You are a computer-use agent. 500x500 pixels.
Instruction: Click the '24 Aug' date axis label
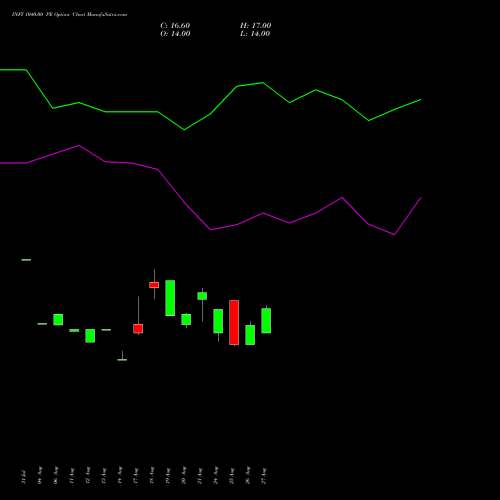point(216,476)
